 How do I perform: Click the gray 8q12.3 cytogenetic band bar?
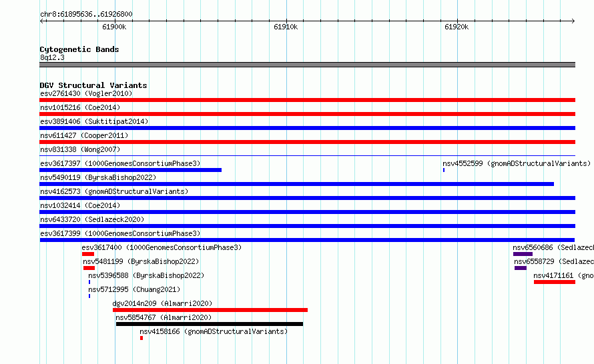(x=307, y=65)
